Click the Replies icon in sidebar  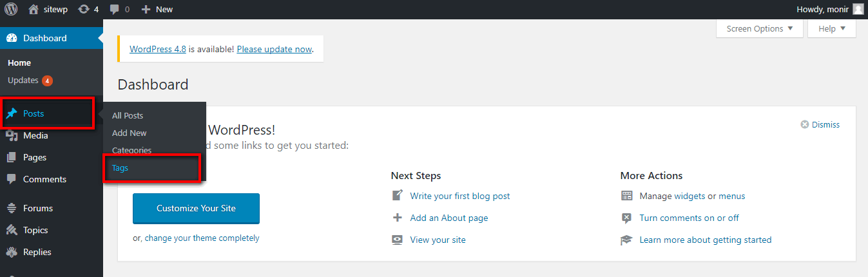(12, 252)
